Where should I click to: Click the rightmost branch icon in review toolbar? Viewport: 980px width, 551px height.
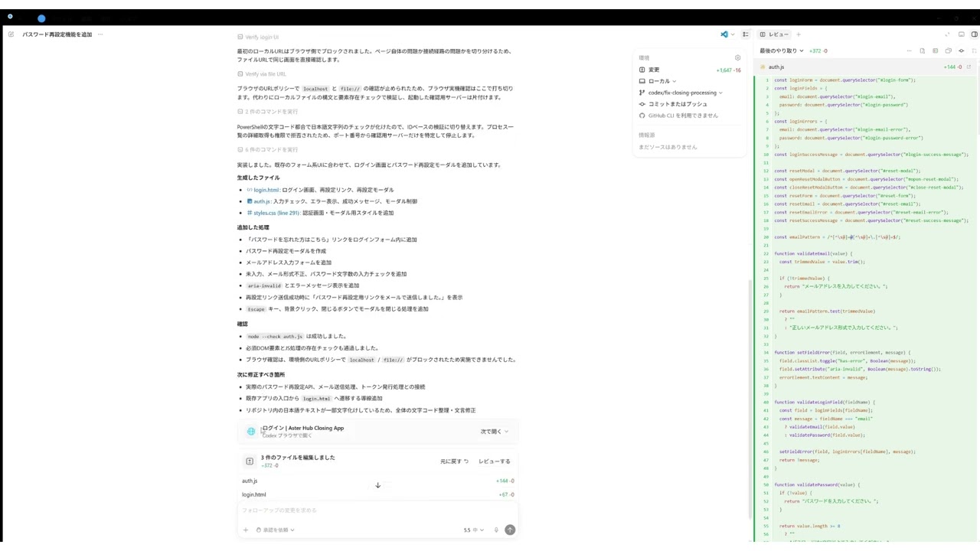[974, 51]
